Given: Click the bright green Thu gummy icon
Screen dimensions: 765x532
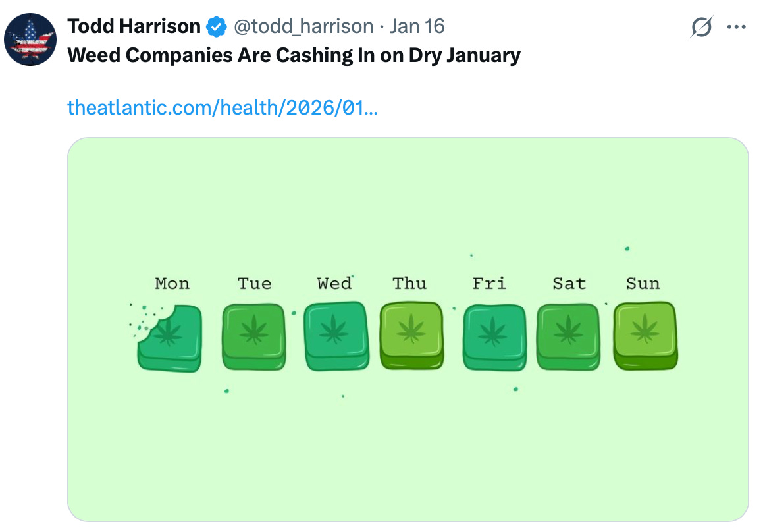Looking at the screenshot, I should click(411, 336).
